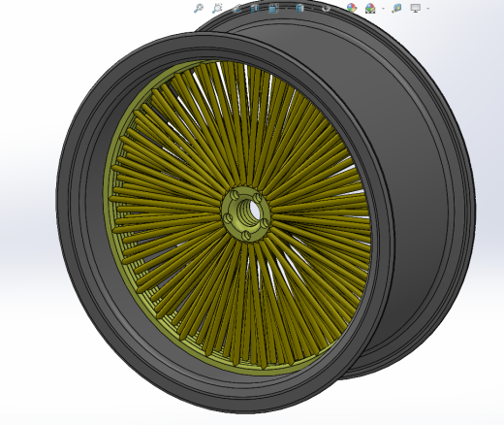Enable the Section View tool

(255, 8)
